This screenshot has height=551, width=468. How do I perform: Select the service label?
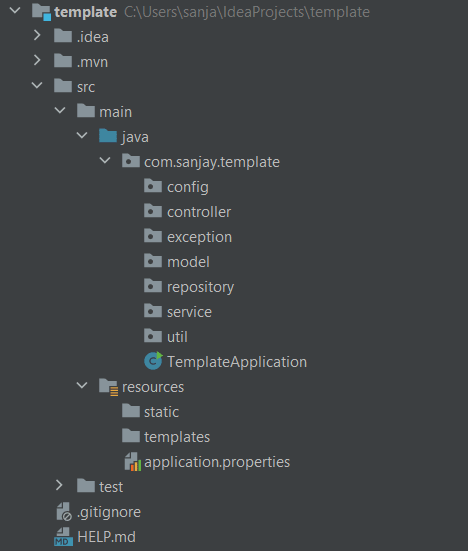pyautogui.click(x=189, y=312)
